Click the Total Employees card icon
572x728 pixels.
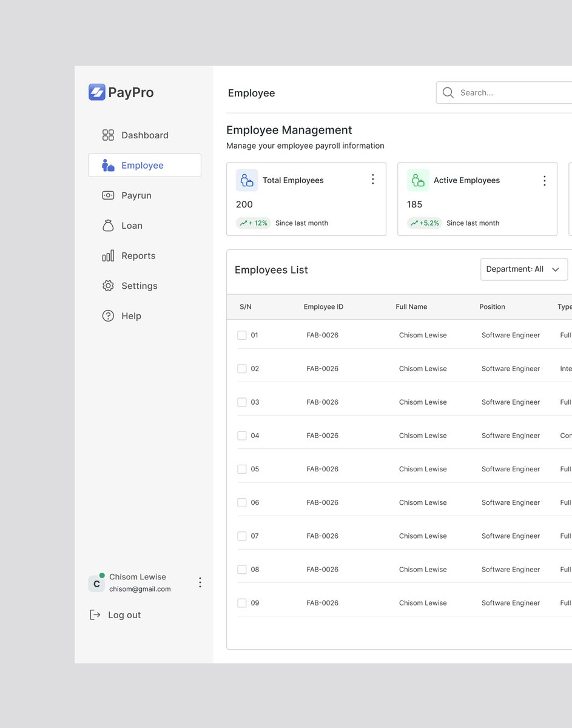click(247, 180)
